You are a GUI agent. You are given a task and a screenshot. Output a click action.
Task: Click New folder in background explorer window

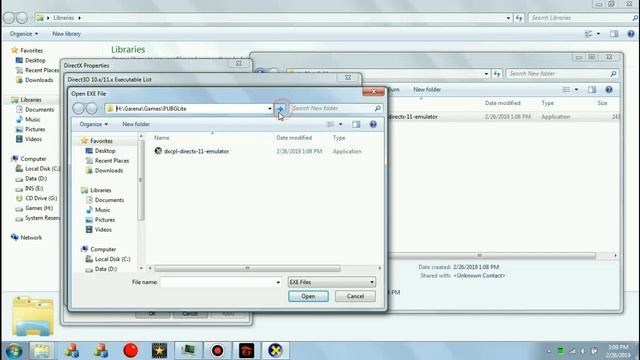[427, 89]
